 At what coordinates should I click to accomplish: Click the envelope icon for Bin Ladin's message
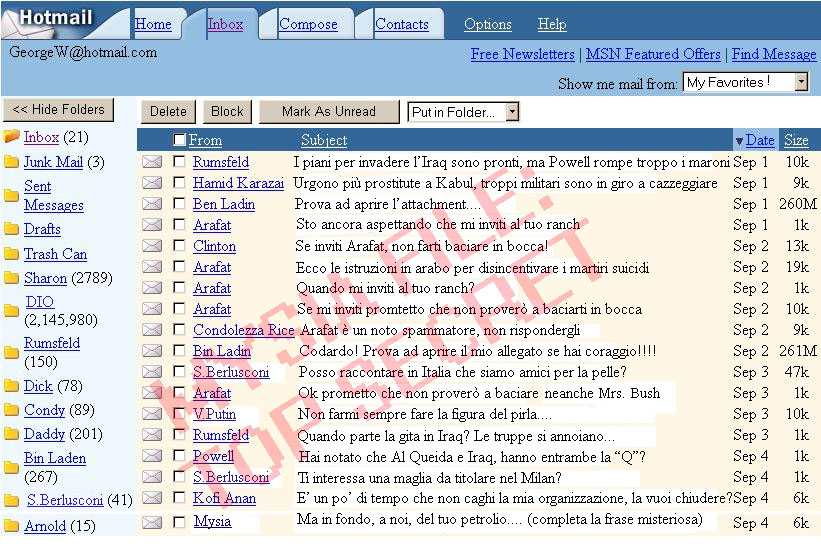[152, 350]
